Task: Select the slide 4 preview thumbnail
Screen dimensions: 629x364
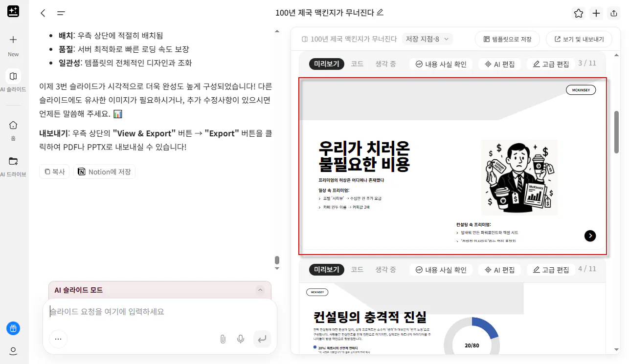Action: [x=453, y=318]
